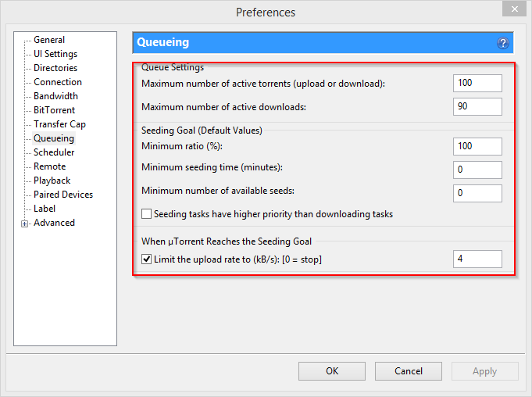Click the OK button
This screenshot has height=397, width=532.
click(x=332, y=371)
